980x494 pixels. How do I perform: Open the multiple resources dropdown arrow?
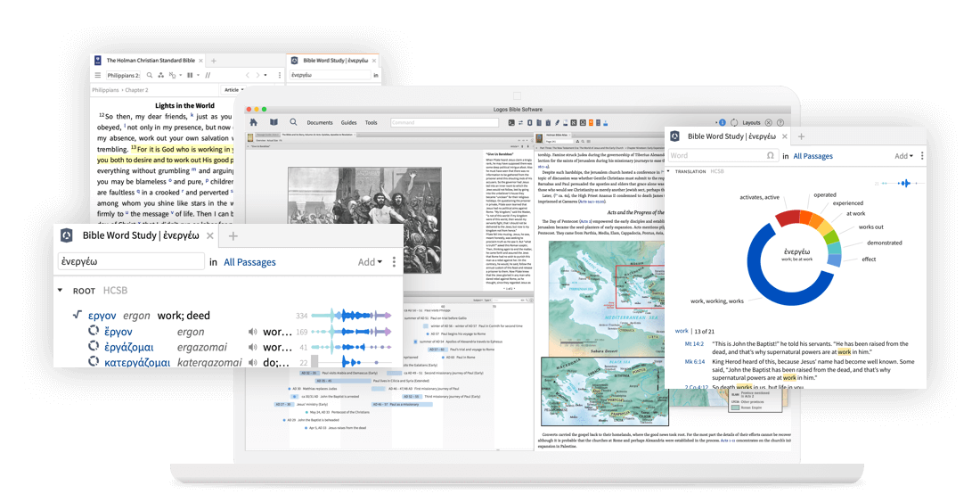(198, 75)
